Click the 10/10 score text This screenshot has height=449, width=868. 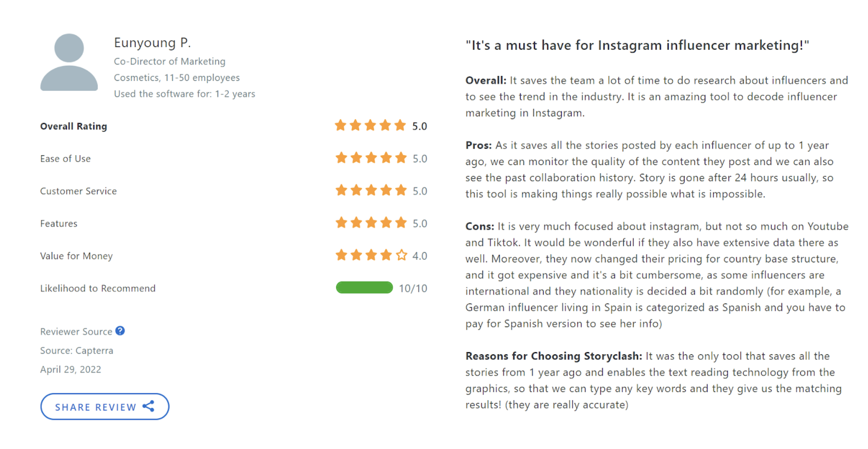[413, 288]
